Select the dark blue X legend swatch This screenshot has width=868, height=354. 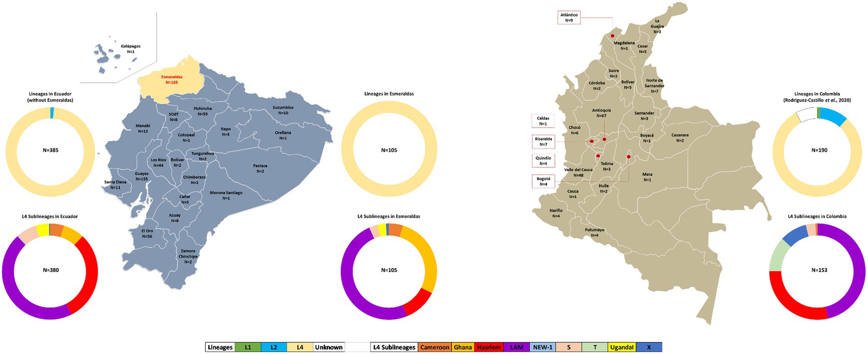click(x=648, y=347)
